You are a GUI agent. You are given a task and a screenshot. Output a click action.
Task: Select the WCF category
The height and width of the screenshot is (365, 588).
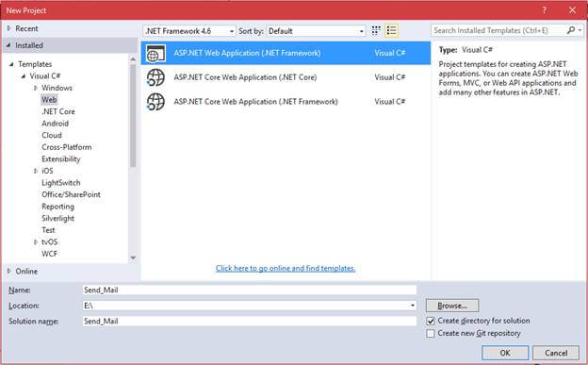pos(50,254)
